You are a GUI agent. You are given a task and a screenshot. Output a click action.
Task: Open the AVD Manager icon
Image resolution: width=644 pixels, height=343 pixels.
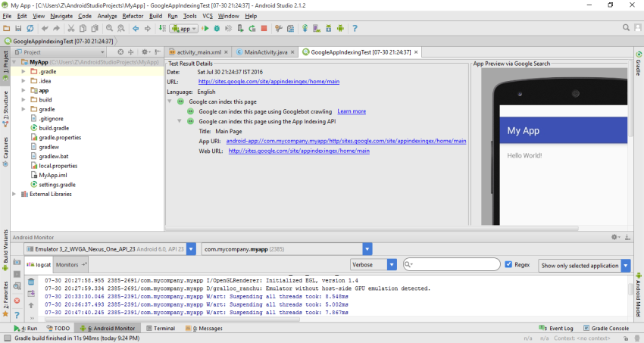[316, 28]
